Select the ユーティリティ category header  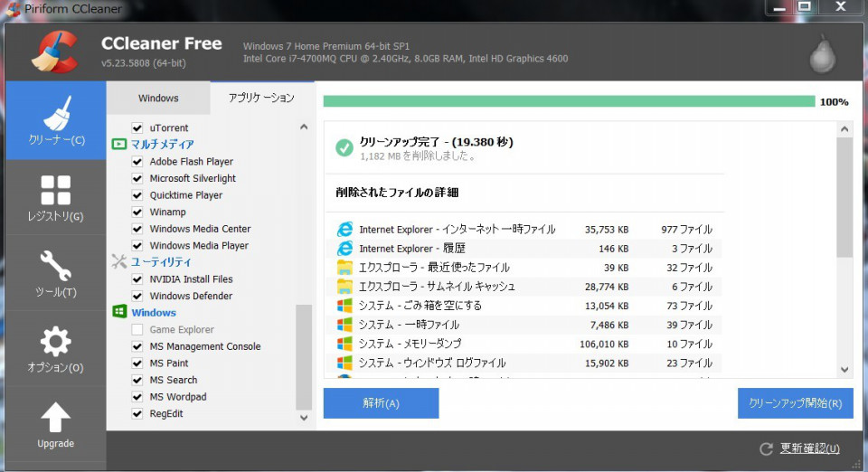point(161,261)
